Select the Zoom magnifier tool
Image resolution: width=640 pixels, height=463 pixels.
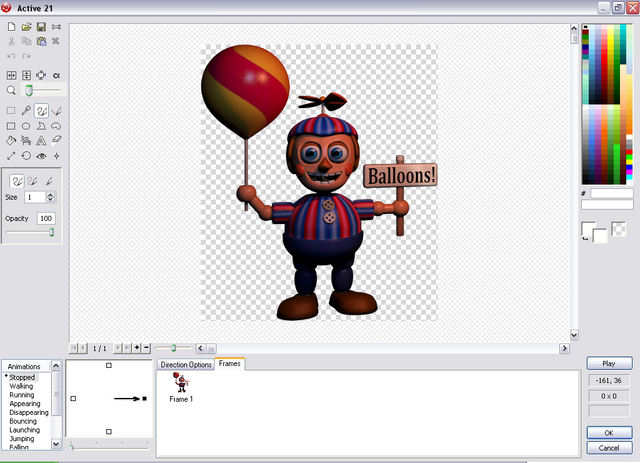coord(11,90)
